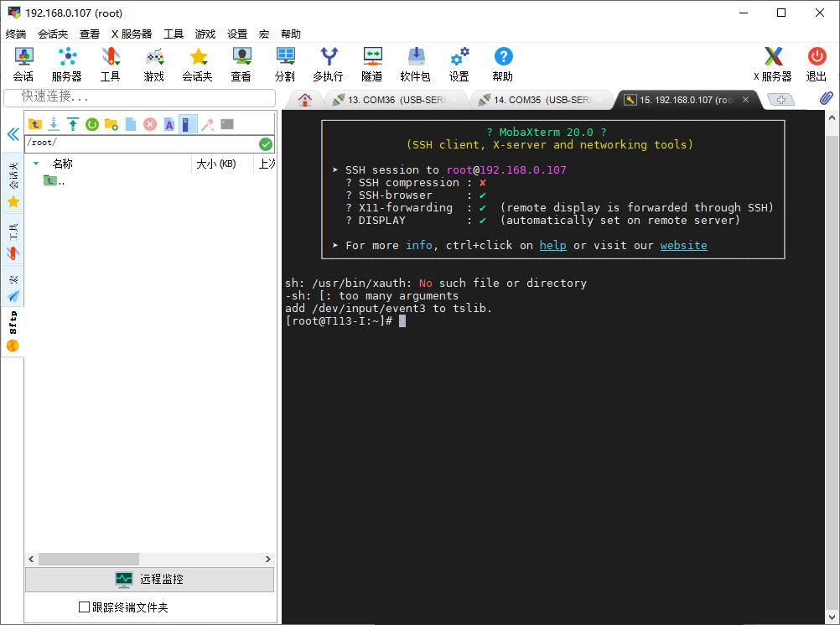This screenshot has width=840, height=625.
Task: Open the 设置 gears toolbar icon
Action: [459, 64]
